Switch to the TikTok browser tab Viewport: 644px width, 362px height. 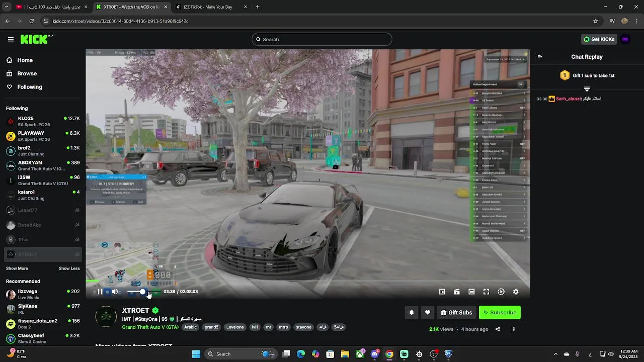[212, 7]
